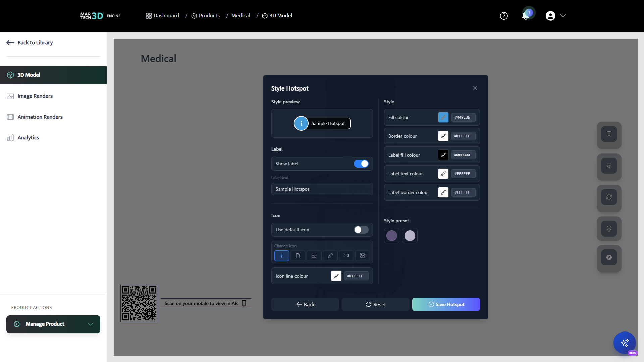This screenshot has height=362, width=644.
Task: Expand the Manage Product dropdown
Action: click(x=53, y=324)
